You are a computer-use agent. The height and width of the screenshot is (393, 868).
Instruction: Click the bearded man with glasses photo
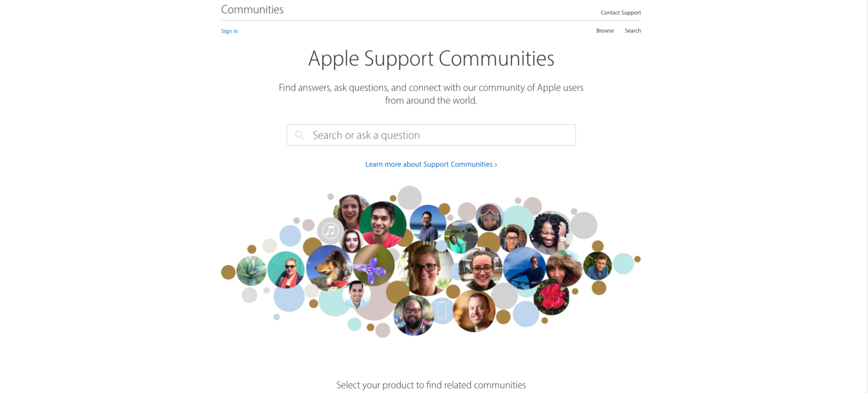(x=414, y=315)
